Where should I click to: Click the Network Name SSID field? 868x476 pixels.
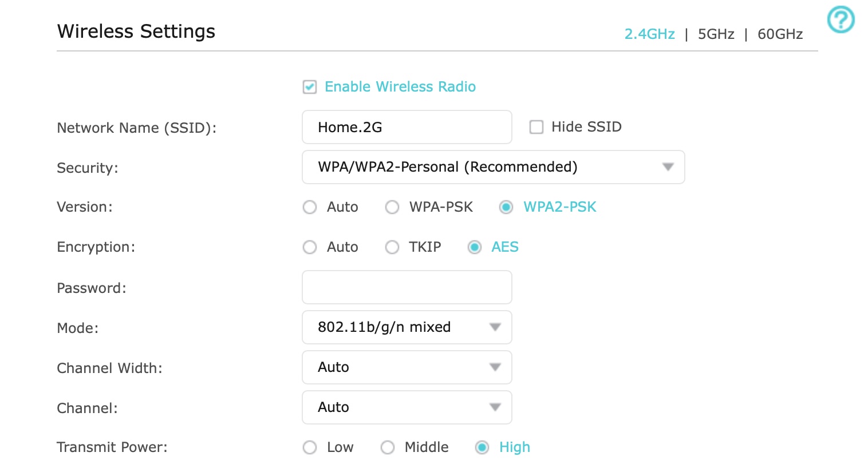pyautogui.click(x=407, y=127)
